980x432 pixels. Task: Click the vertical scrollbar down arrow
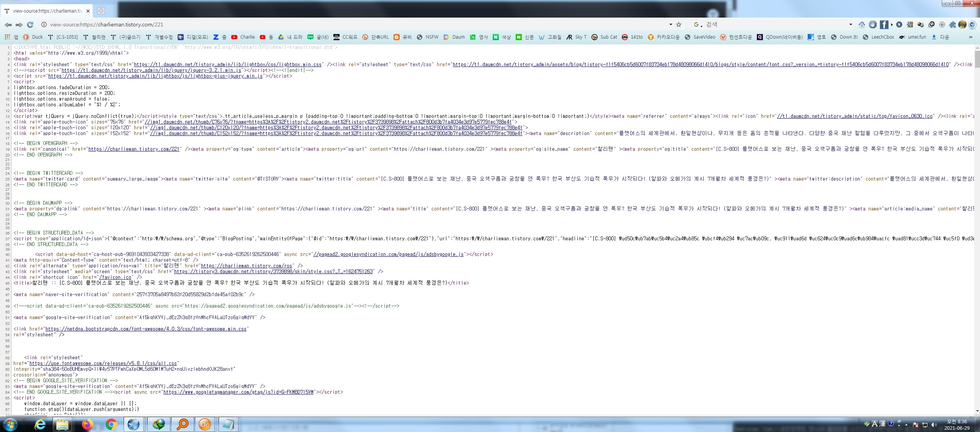pos(977,411)
